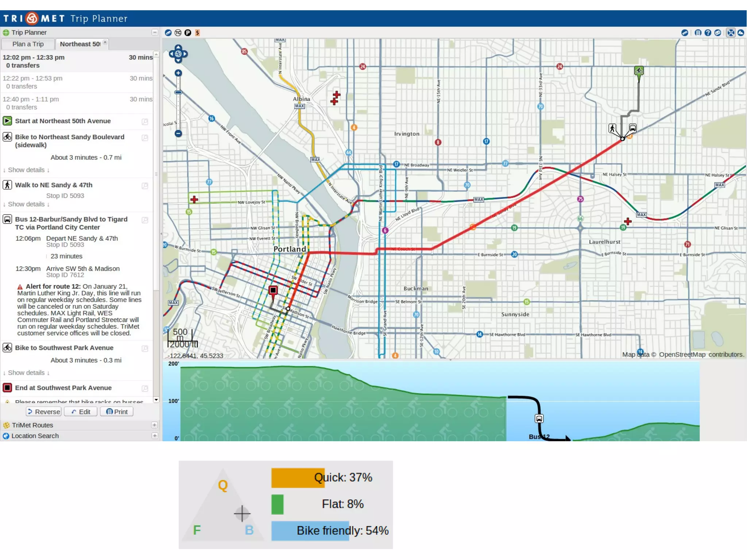
Task: Expand the Location Search panel
Action: (154, 436)
